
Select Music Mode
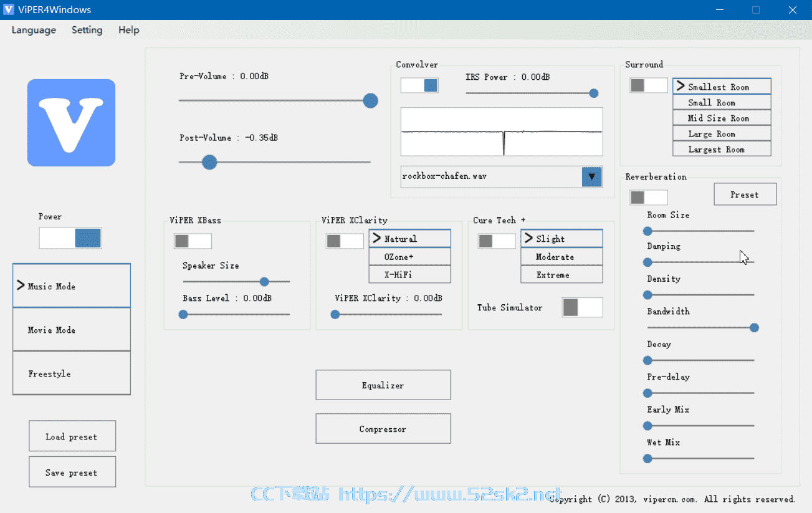pos(72,286)
